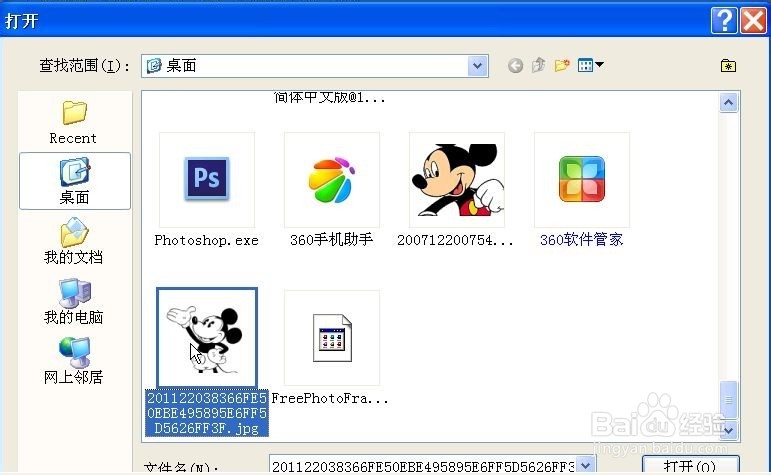The width and height of the screenshot is (771, 475).
Task: Click the 打开(O) button
Action: coord(690,465)
